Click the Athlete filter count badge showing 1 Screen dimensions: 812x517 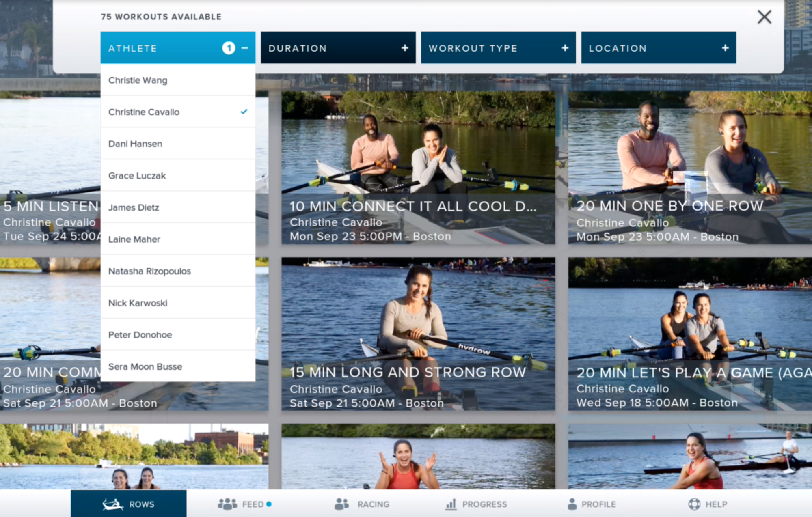[229, 48]
